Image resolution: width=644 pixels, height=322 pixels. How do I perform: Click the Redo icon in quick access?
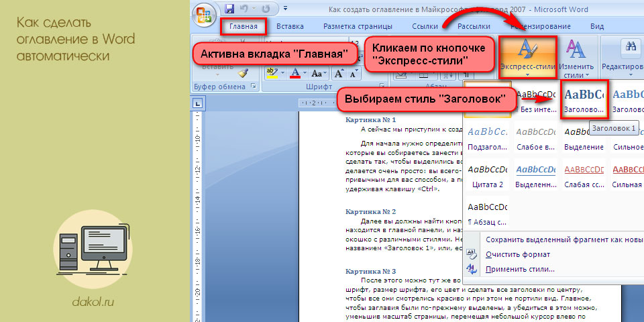[266, 9]
